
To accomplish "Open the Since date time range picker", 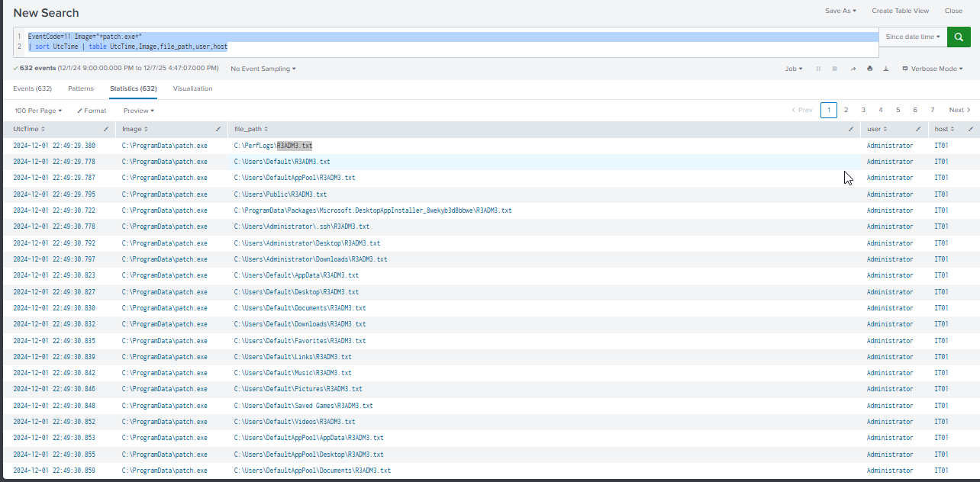I will 912,37.
